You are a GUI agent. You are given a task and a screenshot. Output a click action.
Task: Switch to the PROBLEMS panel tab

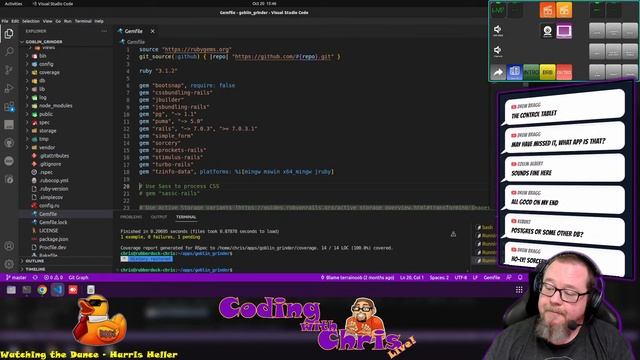[x=131, y=217]
